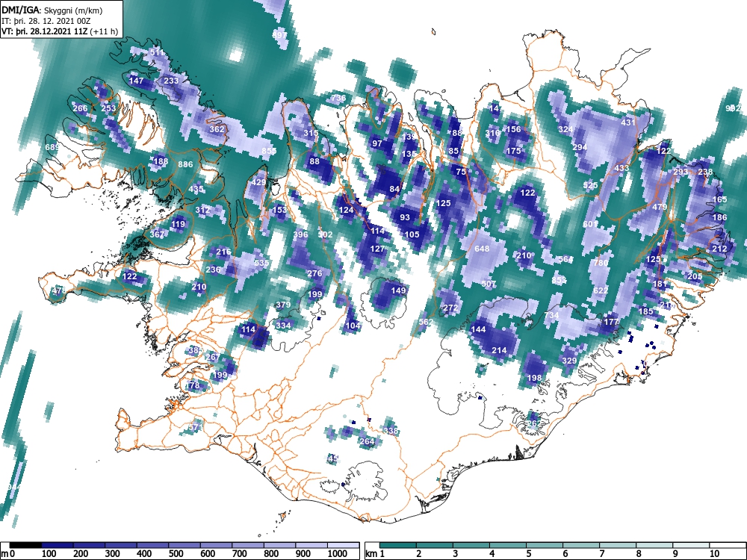Click the 10 km white legend swatch

pos(728,546)
